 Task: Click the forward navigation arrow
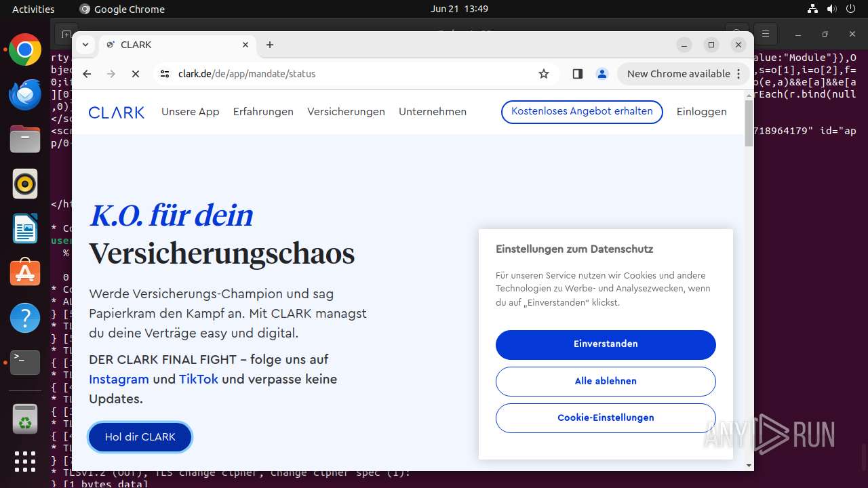coord(111,74)
